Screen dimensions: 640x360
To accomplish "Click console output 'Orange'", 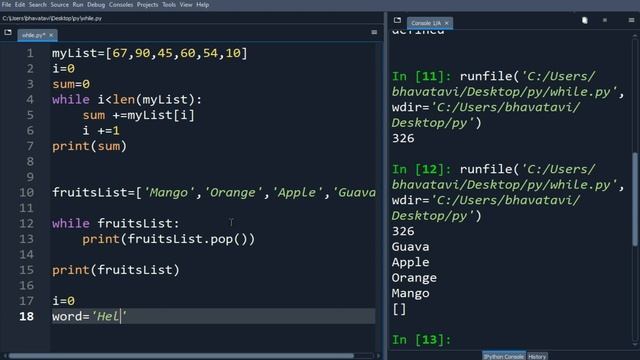I will [414, 278].
